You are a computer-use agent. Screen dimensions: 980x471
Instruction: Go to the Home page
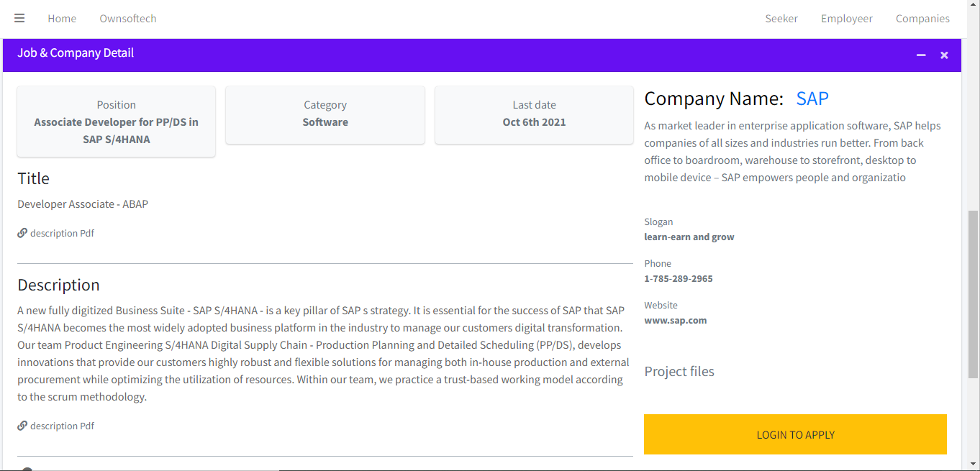[62, 19]
